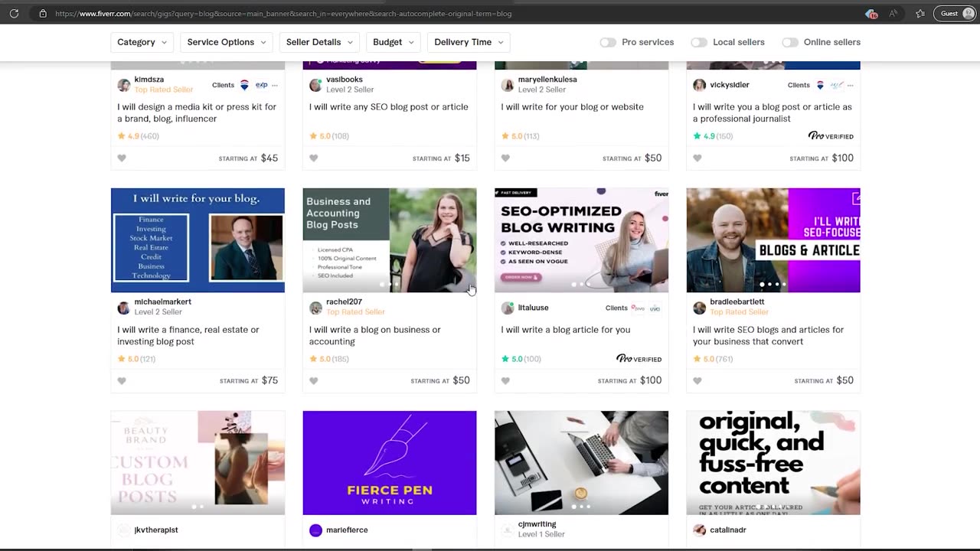Image resolution: width=980 pixels, height=551 pixels.
Task: Open jkvtherapist seller name
Action: 156,530
